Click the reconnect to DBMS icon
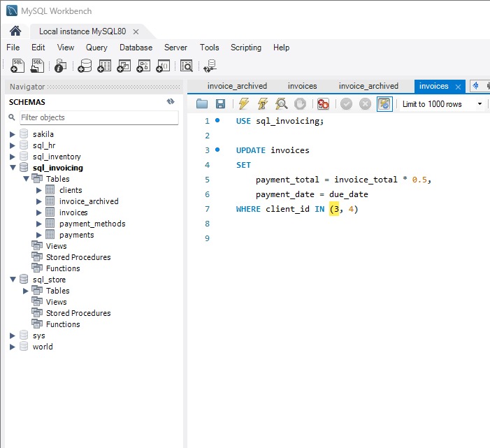 click(x=209, y=66)
